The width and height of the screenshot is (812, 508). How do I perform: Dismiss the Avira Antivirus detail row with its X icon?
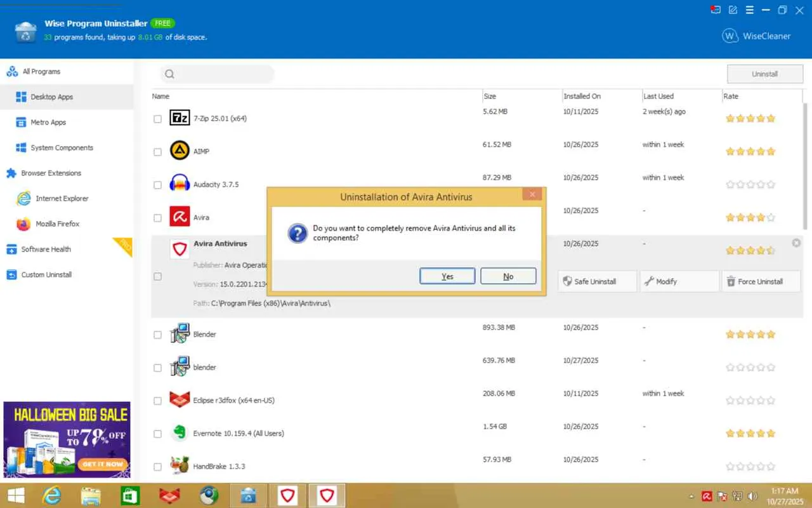coord(796,243)
